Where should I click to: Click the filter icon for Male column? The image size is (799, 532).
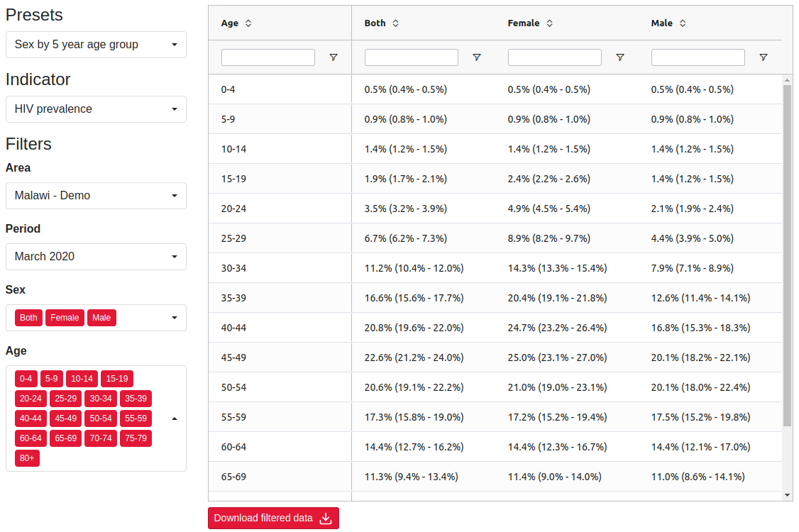[763, 57]
